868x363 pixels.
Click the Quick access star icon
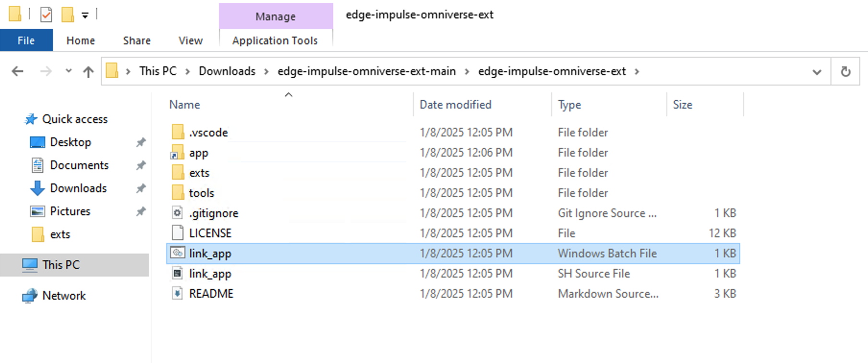tap(31, 119)
